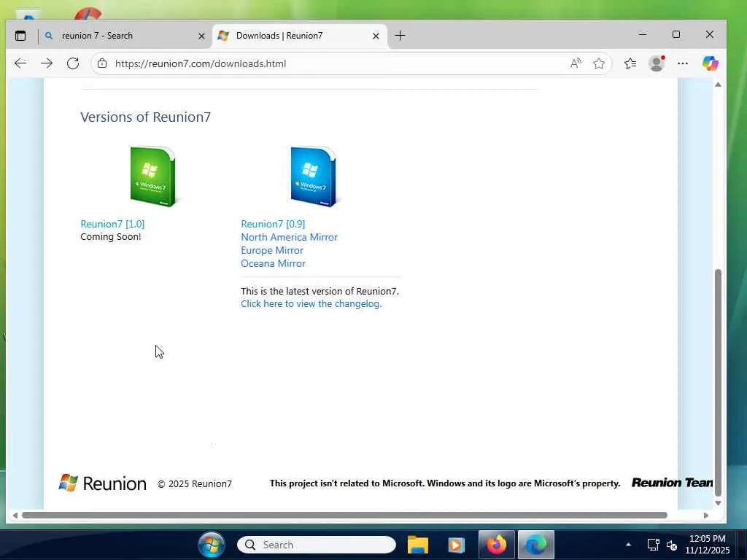The width and height of the screenshot is (747, 560).
Task: Open Settings and more ellipsis menu
Action: pos(683,63)
